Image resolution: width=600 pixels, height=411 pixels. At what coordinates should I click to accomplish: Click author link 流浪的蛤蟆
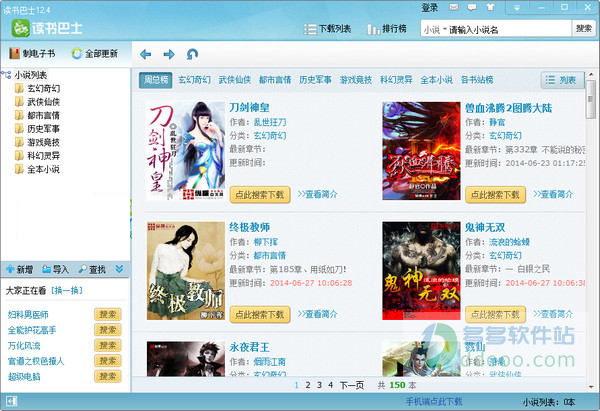point(509,242)
